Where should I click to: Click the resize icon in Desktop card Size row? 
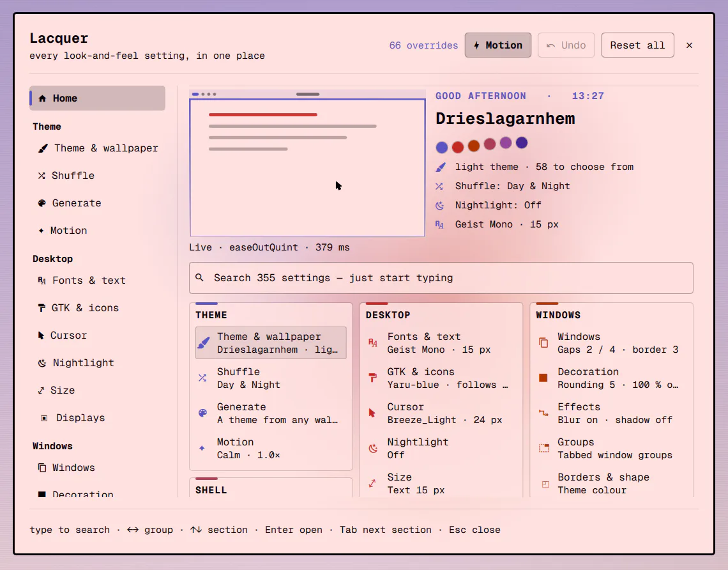(x=372, y=484)
